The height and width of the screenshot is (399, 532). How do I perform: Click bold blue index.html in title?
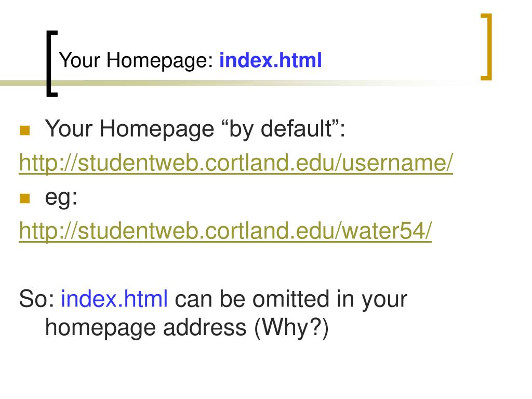tap(270, 60)
